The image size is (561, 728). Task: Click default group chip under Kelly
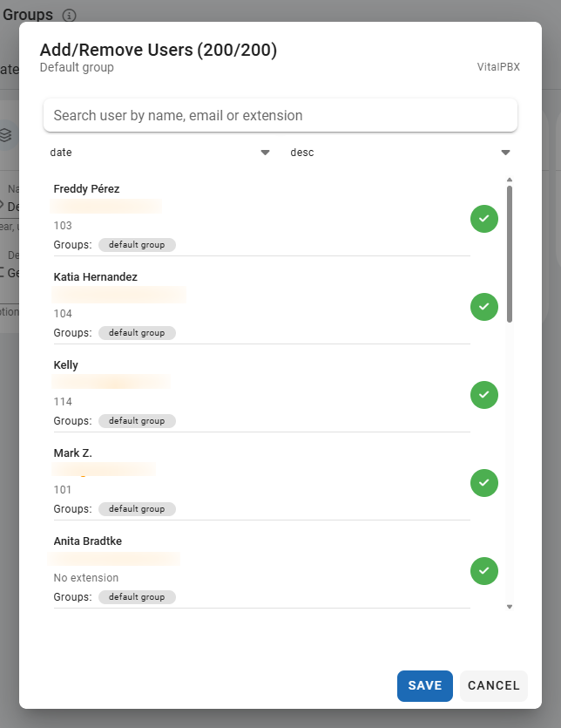[137, 421]
